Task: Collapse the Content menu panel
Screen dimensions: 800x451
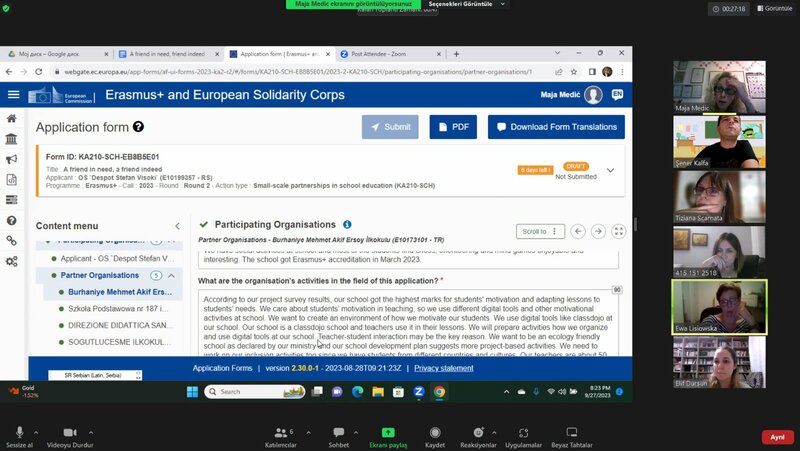Action: click(x=177, y=226)
